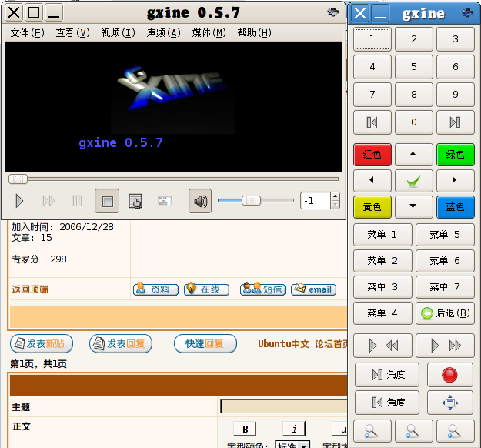Viewport: 481px width, 448px height.
Task: Click the 发表新贴 new post button
Action: pyautogui.click(x=42, y=343)
